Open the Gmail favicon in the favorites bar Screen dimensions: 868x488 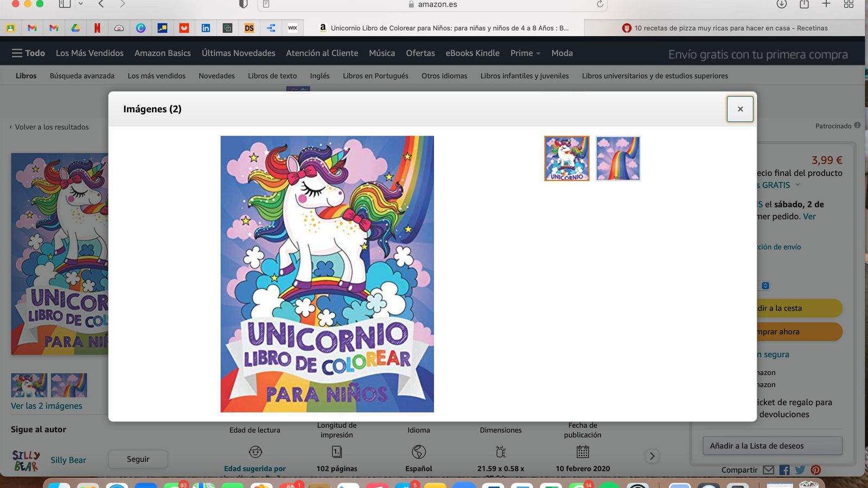click(x=33, y=28)
